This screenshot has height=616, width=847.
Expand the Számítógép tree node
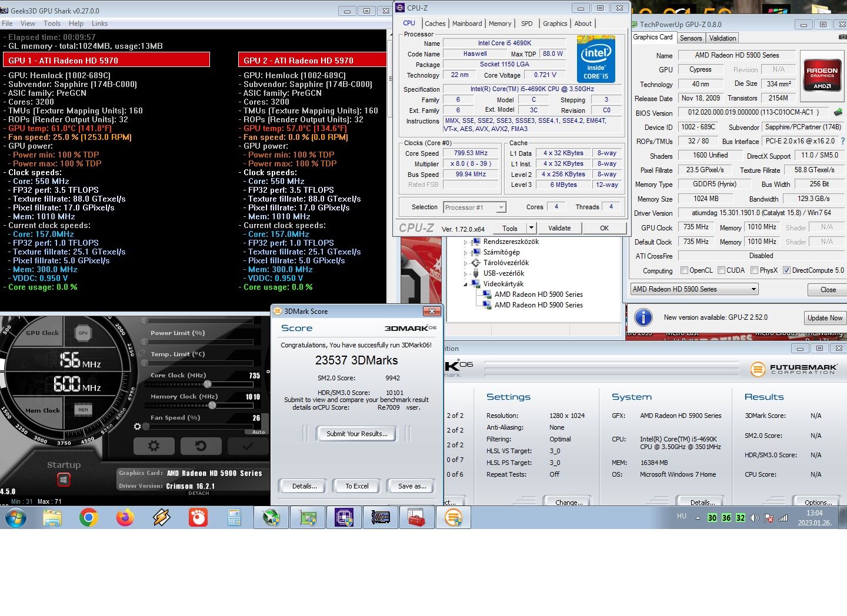click(465, 252)
